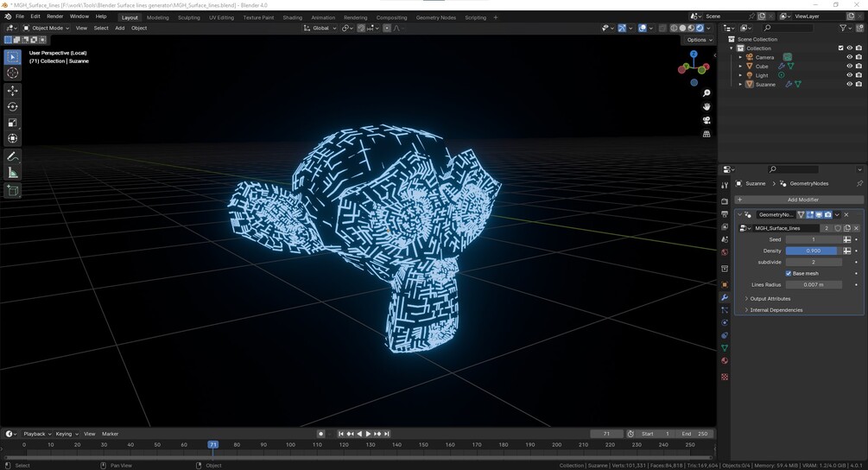Expand the Cube tree item
Image resolution: width=868 pixels, height=470 pixels.
[740, 67]
